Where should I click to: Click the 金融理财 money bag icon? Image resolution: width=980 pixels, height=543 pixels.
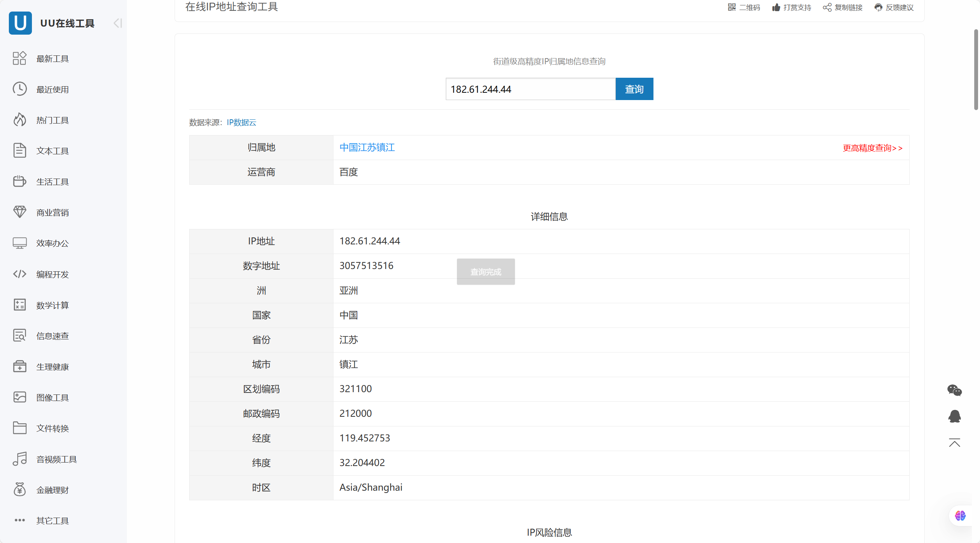tap(20, 490)
